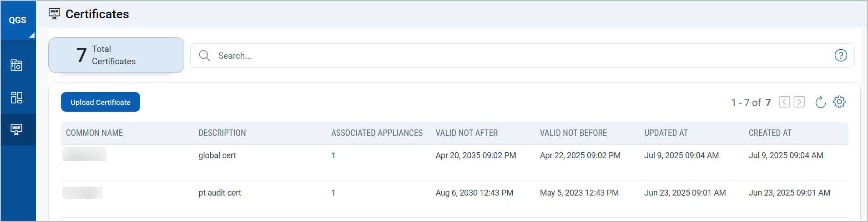Sort by Updated At column

click(666, 133)
